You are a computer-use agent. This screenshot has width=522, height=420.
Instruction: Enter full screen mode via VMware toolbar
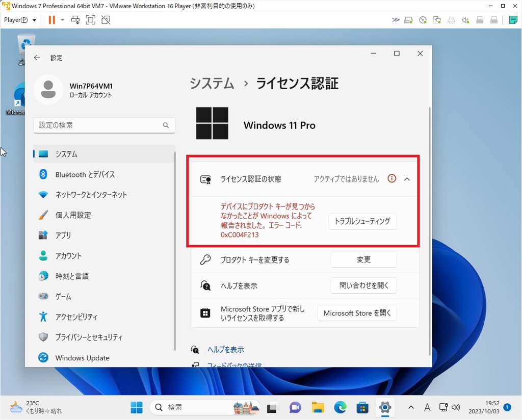[x=91, y=20]
